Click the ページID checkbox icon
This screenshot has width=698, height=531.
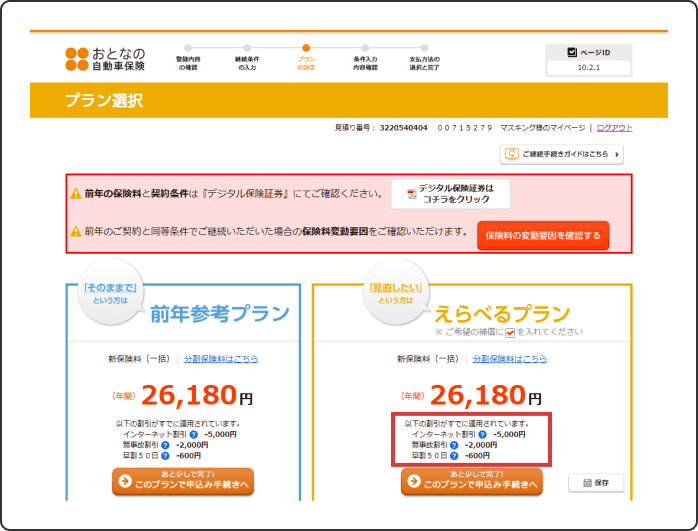coord(572,52)
